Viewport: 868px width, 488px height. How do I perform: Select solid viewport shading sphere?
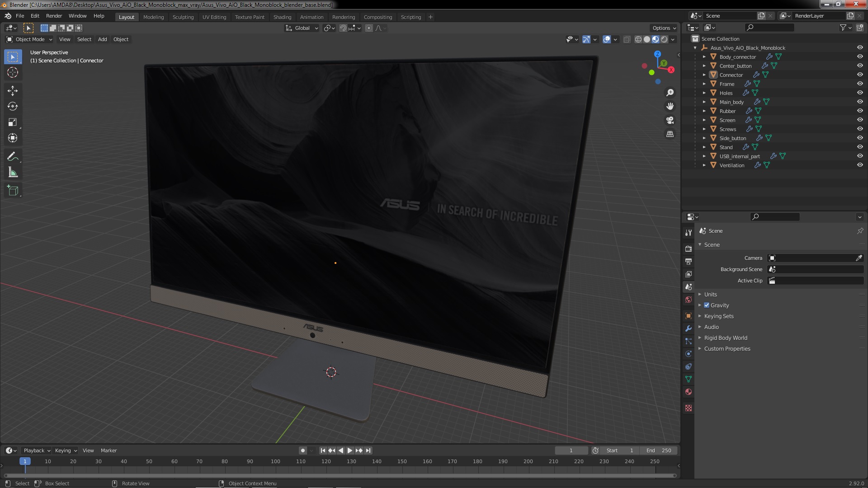647,40
